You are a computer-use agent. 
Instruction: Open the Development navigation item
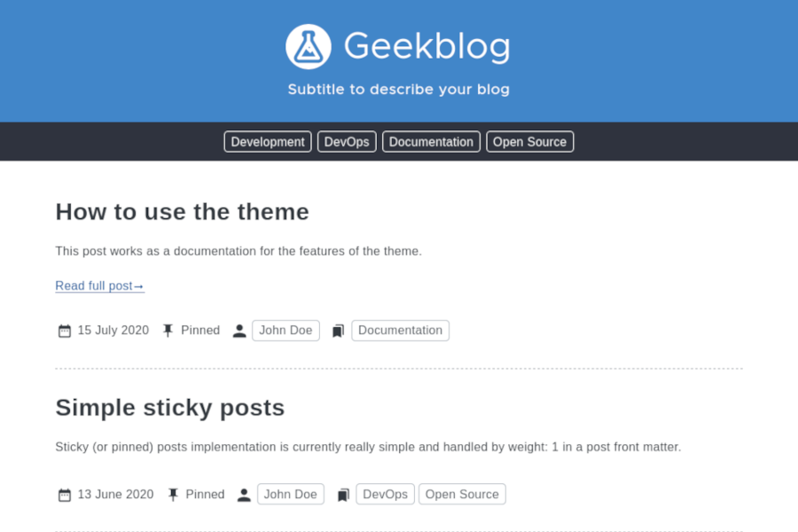(x=268, y=142)
